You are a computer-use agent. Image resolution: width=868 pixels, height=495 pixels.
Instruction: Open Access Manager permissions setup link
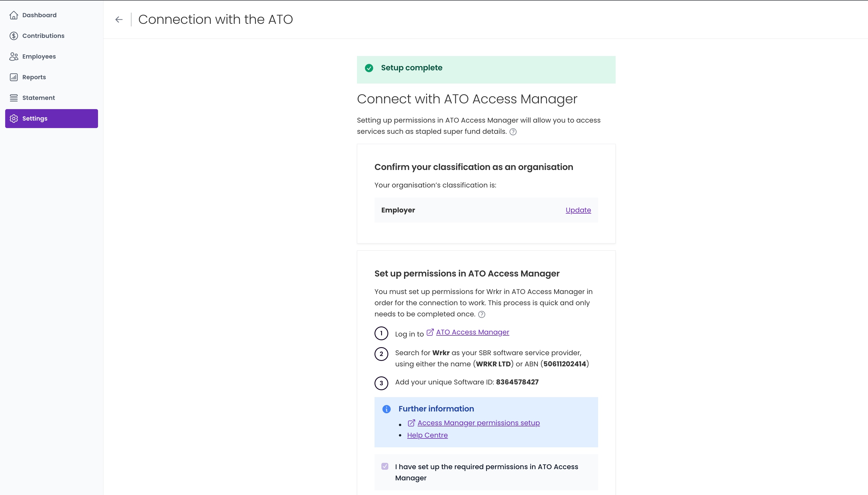(x=478, y=423)
